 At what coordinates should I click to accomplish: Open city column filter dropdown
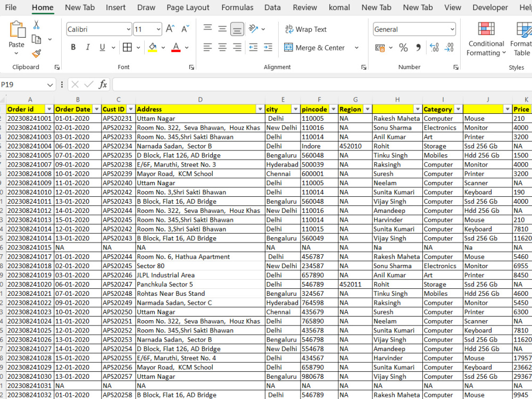[x=295, y=109]
